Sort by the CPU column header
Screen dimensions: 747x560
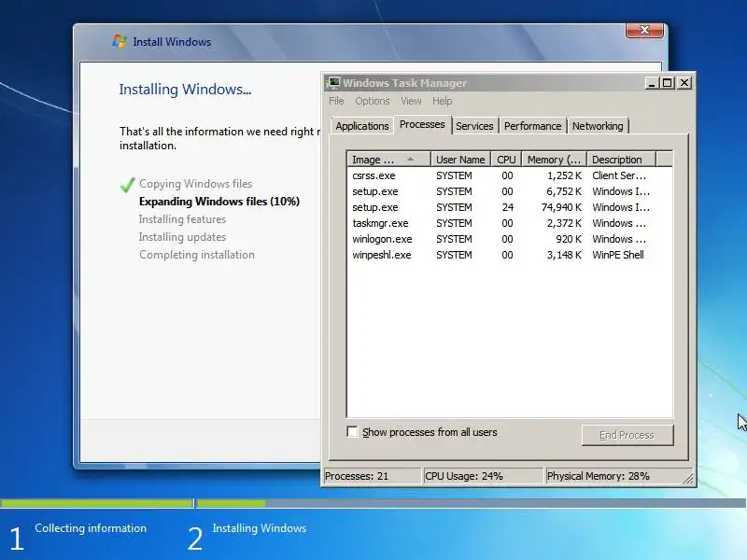[506, 160]
